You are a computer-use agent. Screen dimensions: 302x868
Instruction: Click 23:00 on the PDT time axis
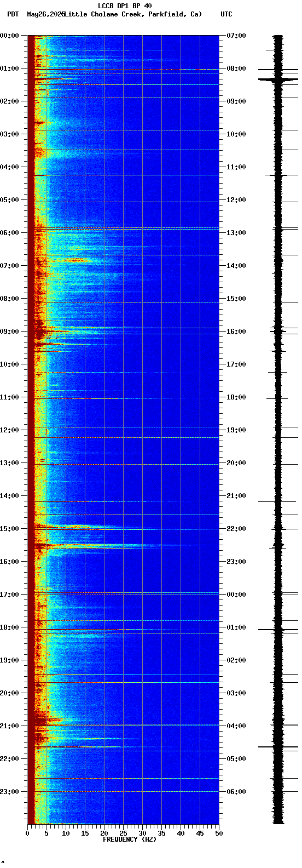click(10, 792)
